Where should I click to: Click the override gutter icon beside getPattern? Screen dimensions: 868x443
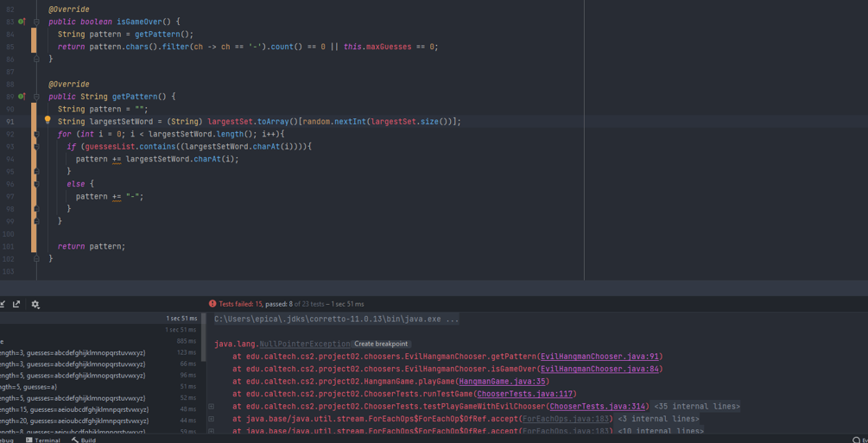[x=22, y=97]
